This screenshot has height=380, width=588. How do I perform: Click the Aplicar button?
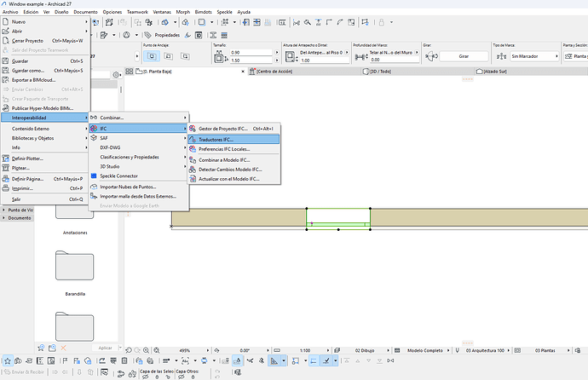pyautogui.click(x=105, y=348)
